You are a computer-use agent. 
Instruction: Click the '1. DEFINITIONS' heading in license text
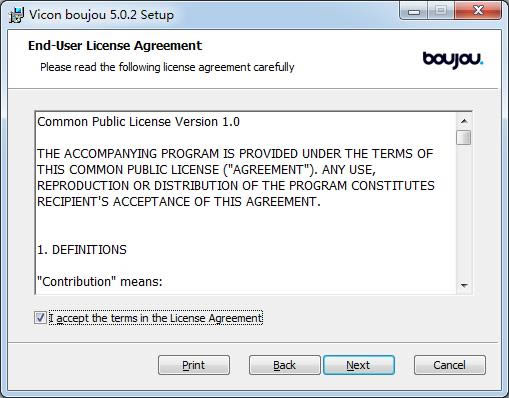point(82,250)
